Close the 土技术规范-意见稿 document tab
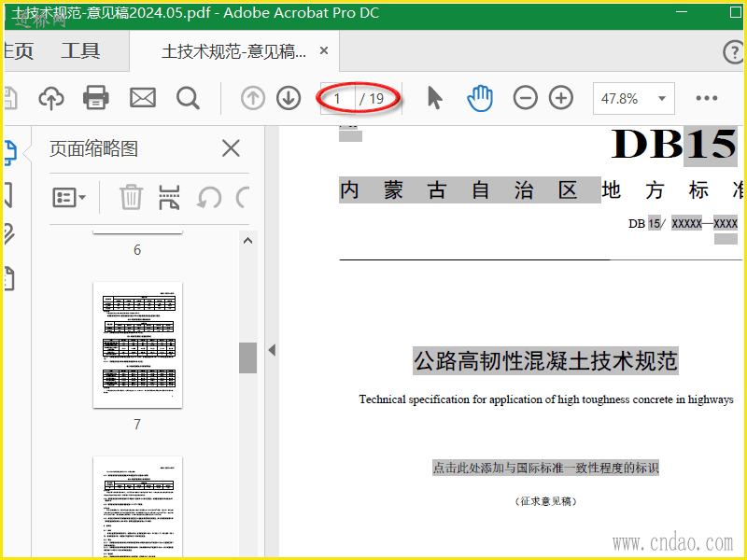This screenshot has height=560, width=747. tap(324, 50)
